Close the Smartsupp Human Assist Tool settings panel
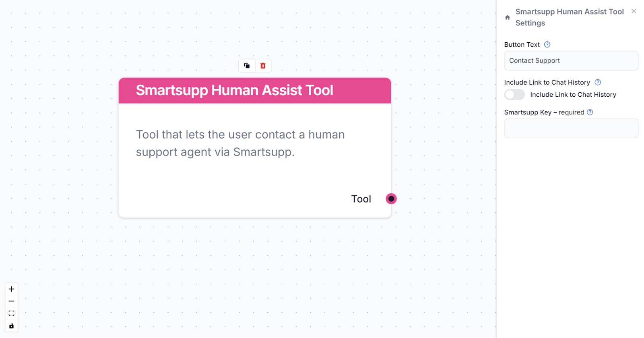Screen dimensions: 644x338 click(x=633, y=11)
